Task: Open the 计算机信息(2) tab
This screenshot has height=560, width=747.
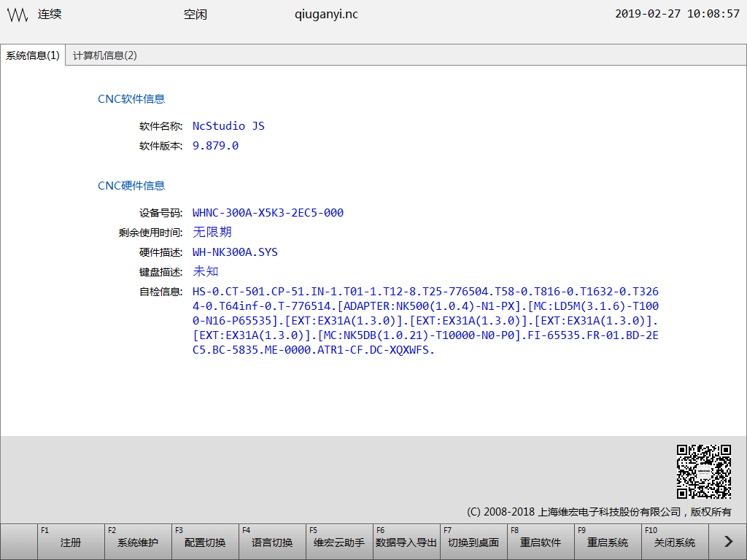Action: pos(105,55)
